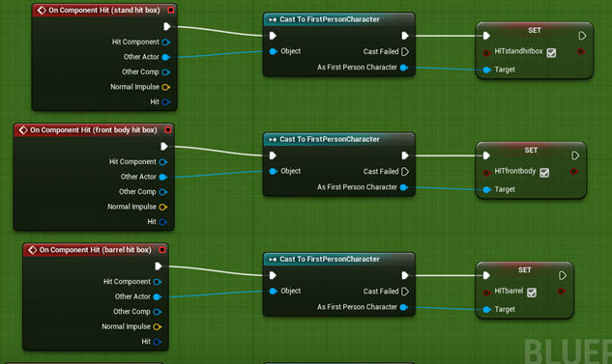Click Other Actor pin on barrel hit box node
Screen dimensions: 612x364
click(158, 297)
